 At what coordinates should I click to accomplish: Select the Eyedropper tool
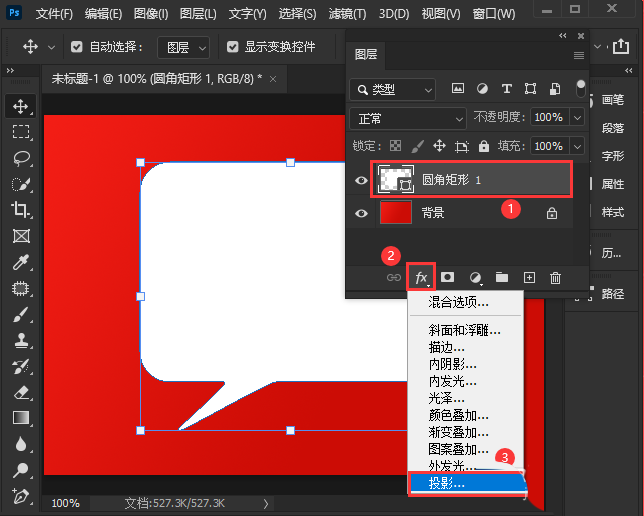coord(21,262)
